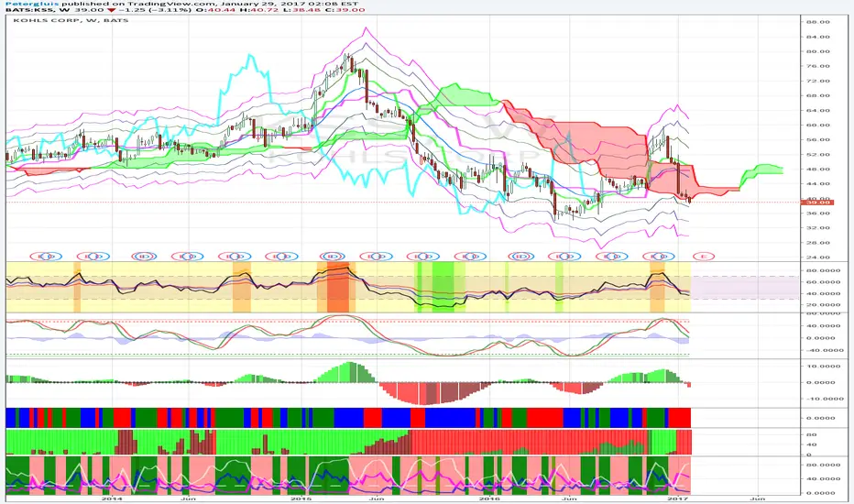Click the 2015 time axis label

click(301, 498)
